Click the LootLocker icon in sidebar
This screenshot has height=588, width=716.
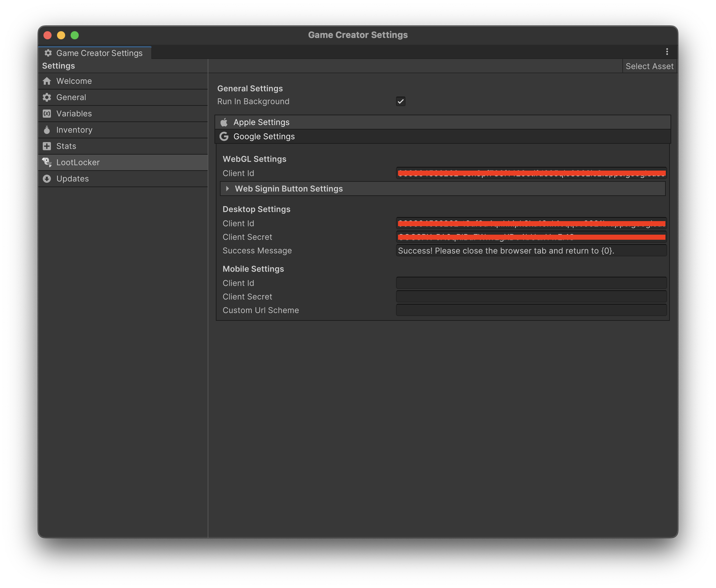(47, 162)
